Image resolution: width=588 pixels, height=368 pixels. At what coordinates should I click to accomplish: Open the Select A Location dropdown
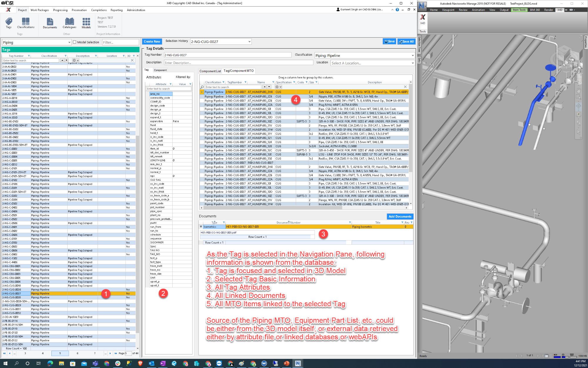tap(412, 63)
